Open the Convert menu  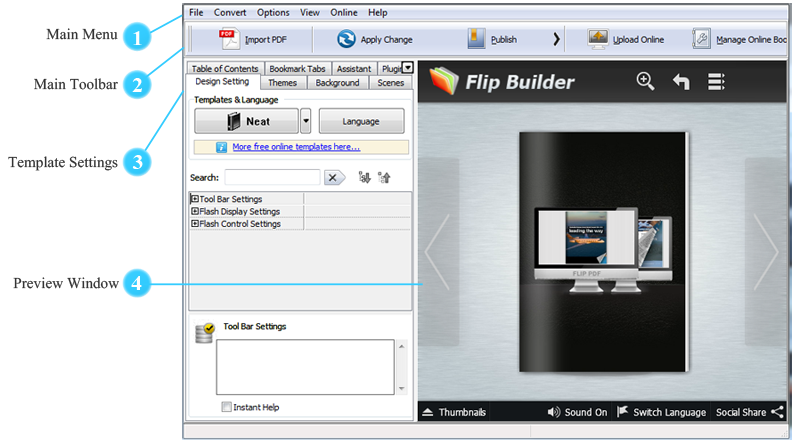[x=230, y=12]
